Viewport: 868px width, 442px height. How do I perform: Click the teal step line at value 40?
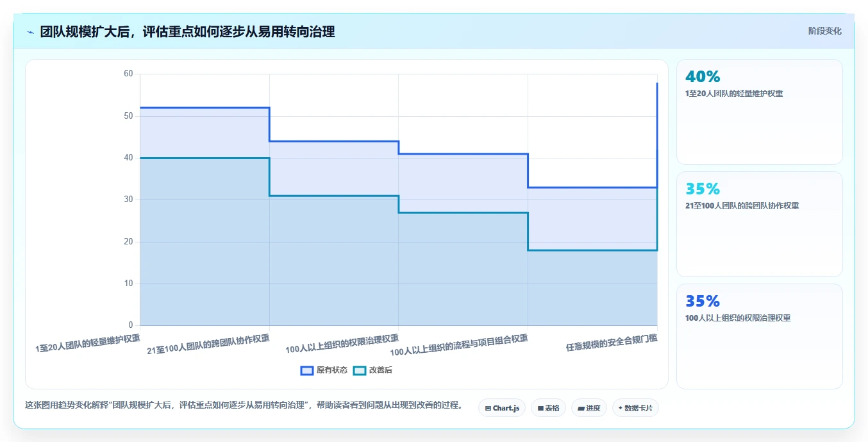[x=204, y=158]
